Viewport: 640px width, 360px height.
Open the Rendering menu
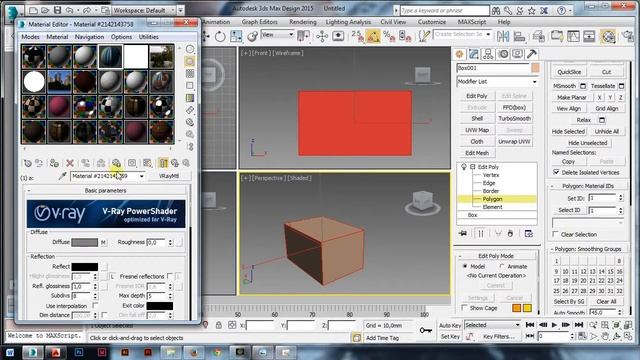pos(302,22)
